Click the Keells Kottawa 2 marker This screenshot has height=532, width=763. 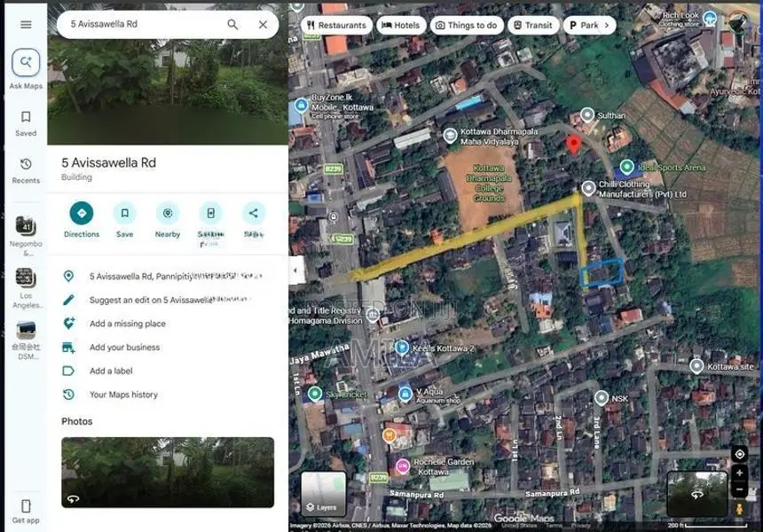click(x=401, y=348)
